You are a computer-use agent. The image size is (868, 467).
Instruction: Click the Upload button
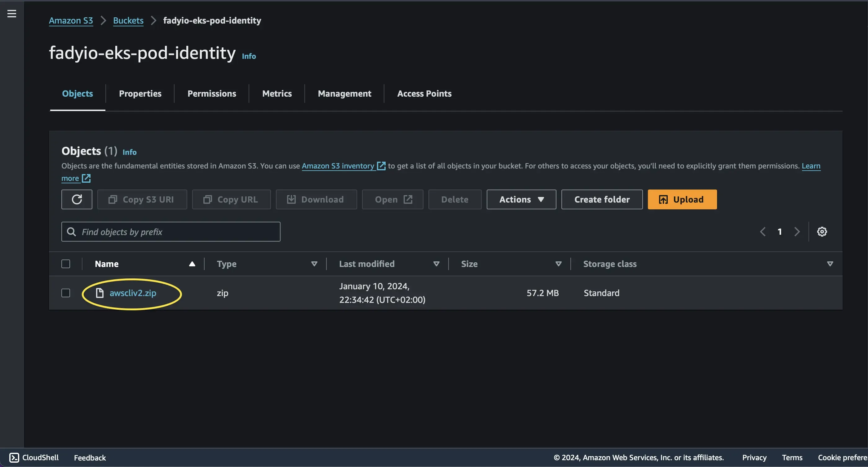[682, 199]
